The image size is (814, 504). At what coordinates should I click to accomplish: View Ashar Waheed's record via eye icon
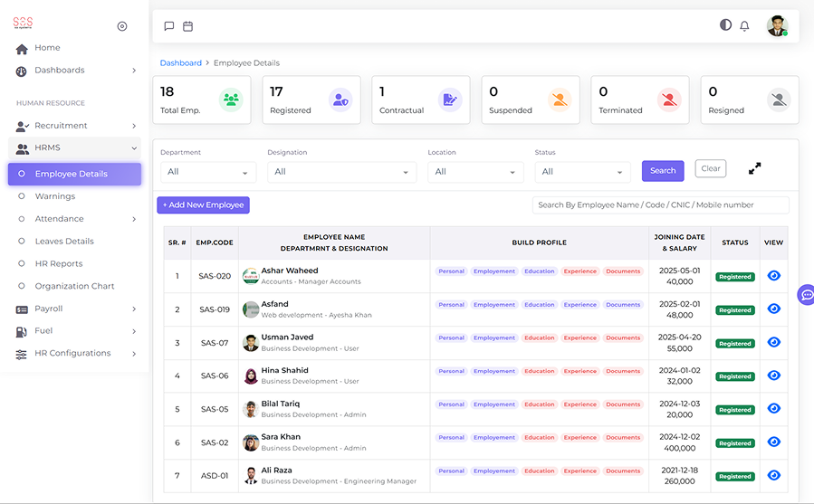click(x=773, y=276)
